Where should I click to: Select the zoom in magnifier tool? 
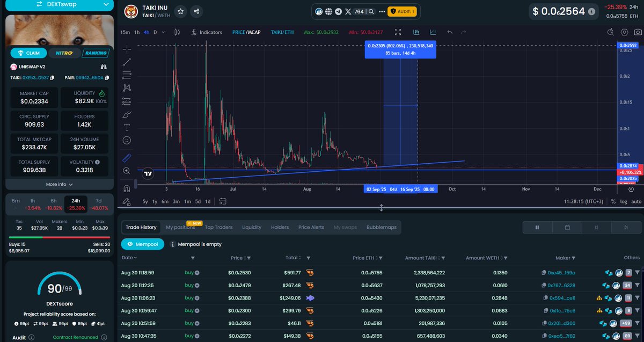(127, 171)
